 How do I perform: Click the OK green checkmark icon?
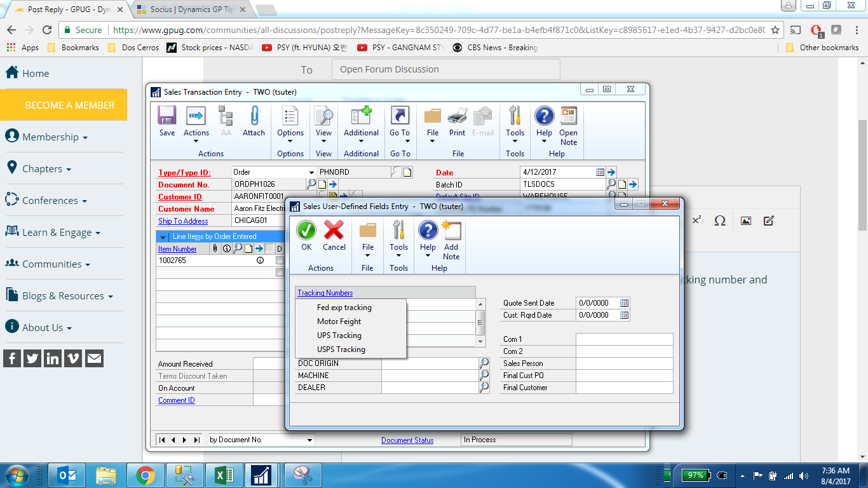306,230
